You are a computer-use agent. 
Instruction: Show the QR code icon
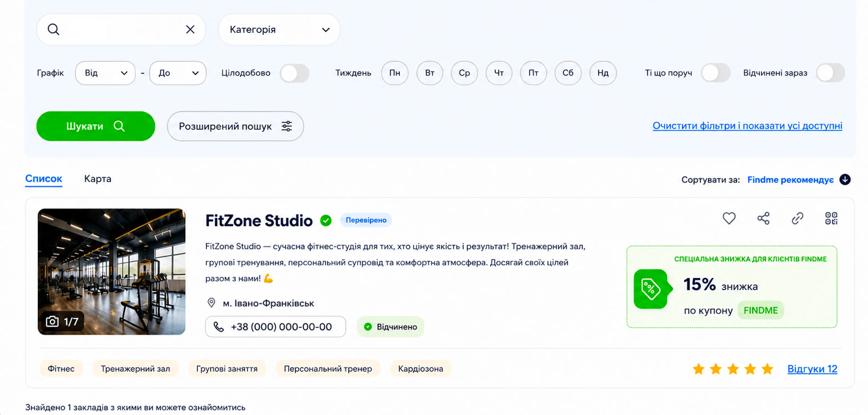point(831,218)
